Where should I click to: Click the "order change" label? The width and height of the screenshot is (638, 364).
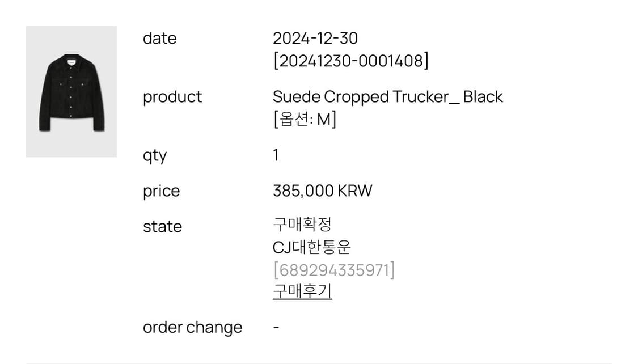192,328
